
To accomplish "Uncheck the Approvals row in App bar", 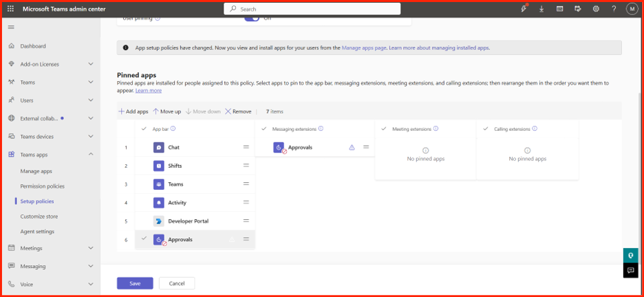I will pos(144,238).
